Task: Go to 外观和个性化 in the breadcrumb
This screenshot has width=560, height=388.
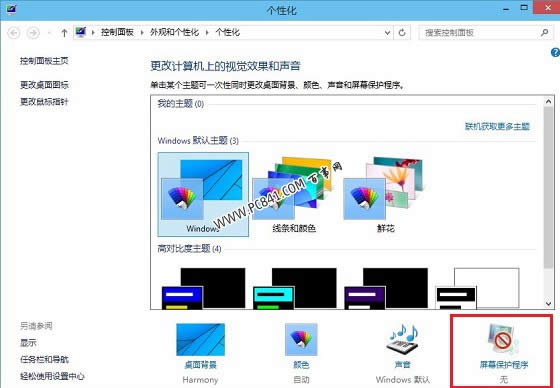Action: tap(174, 33)
